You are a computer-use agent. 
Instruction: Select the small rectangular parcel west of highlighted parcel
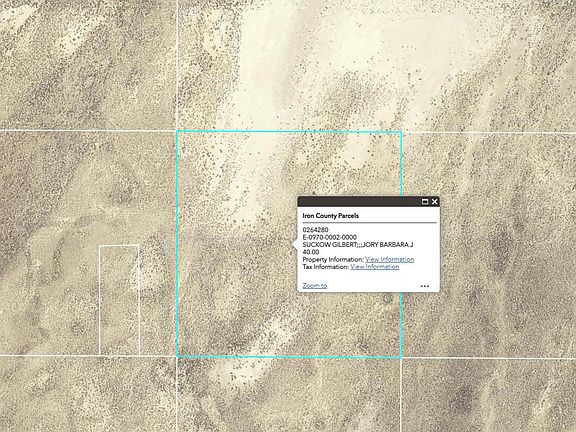coord(119,300)
